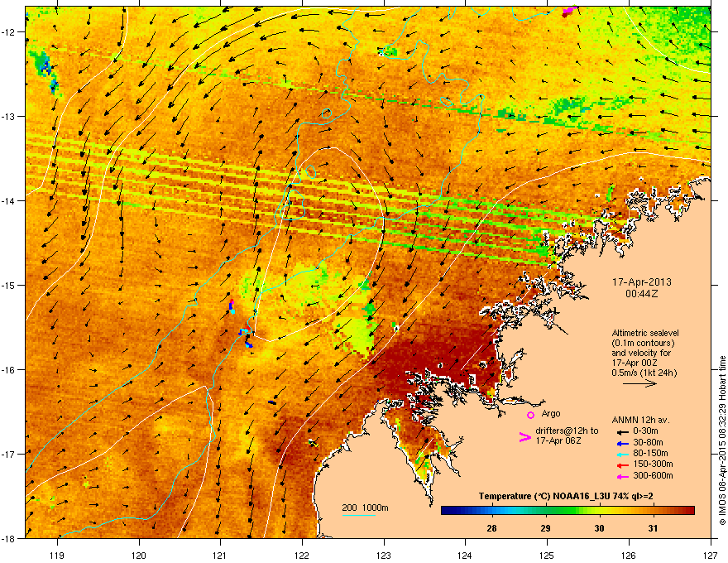Click the vertical IMOS copyright timestamp text
The height and width of the screenshot is (563, 728).
point(722,440)
